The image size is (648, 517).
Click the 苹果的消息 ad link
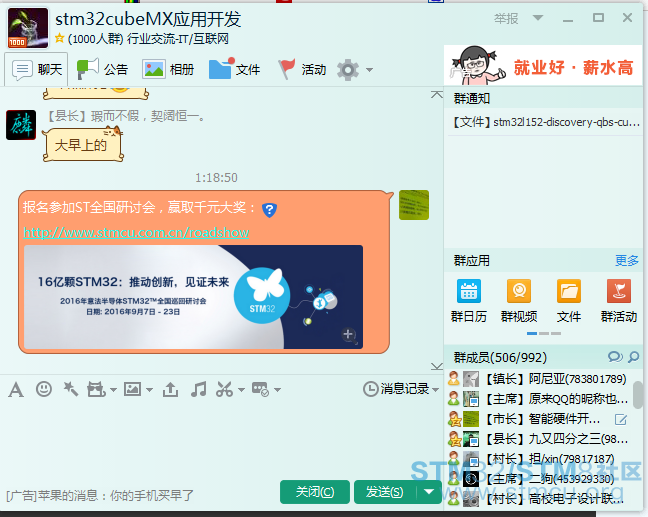point(100,495)
